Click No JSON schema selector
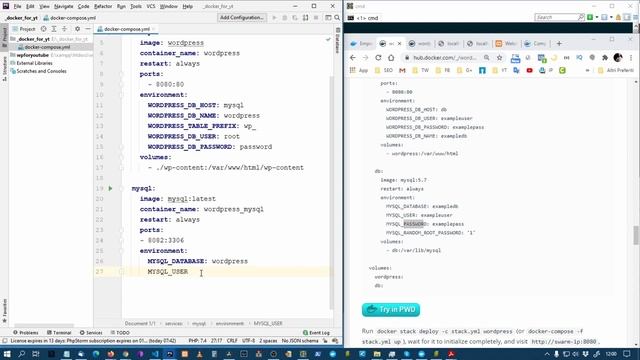Viewport: 640px width, 360px height. tap(300, 340)
